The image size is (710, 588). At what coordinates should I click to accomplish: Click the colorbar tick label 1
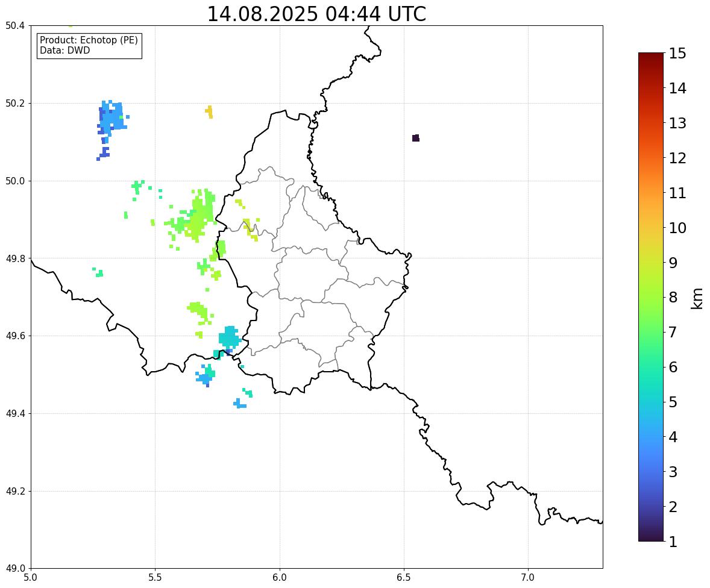click(673, 542)
